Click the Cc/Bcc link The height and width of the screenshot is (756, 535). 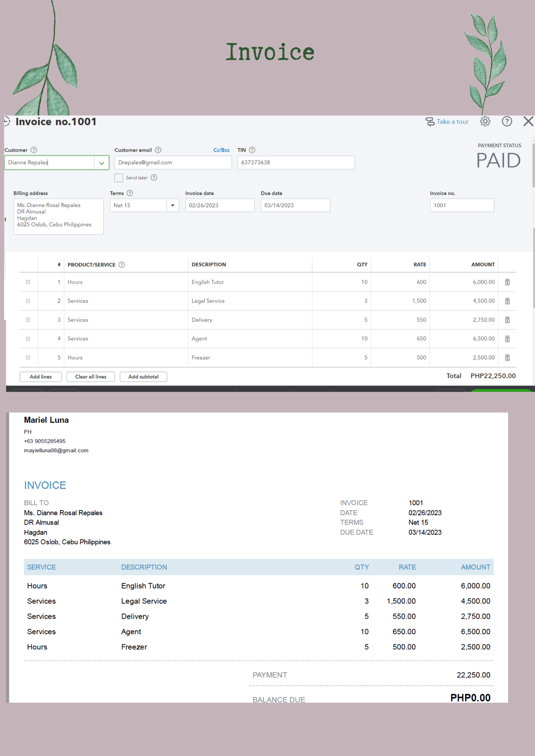[221, 150]
